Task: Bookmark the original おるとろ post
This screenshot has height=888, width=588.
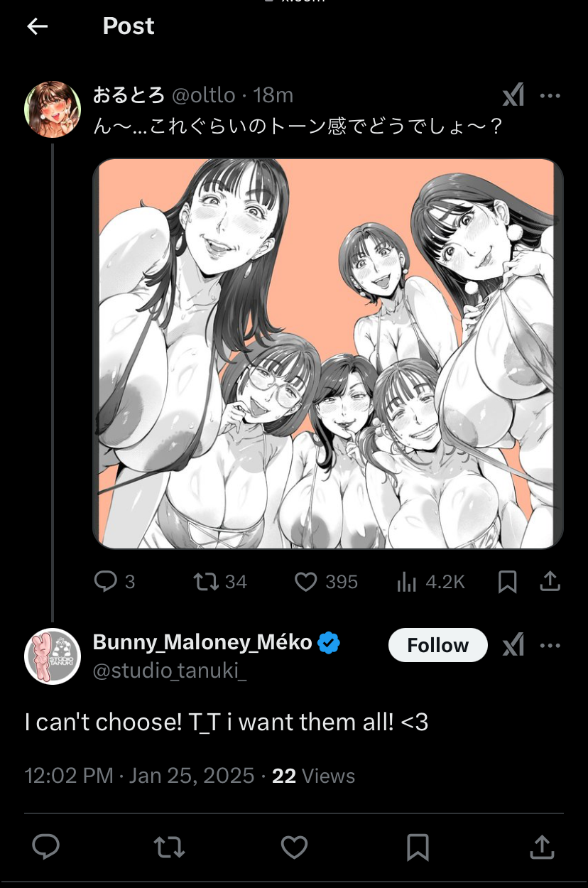Action: [507, 582]
